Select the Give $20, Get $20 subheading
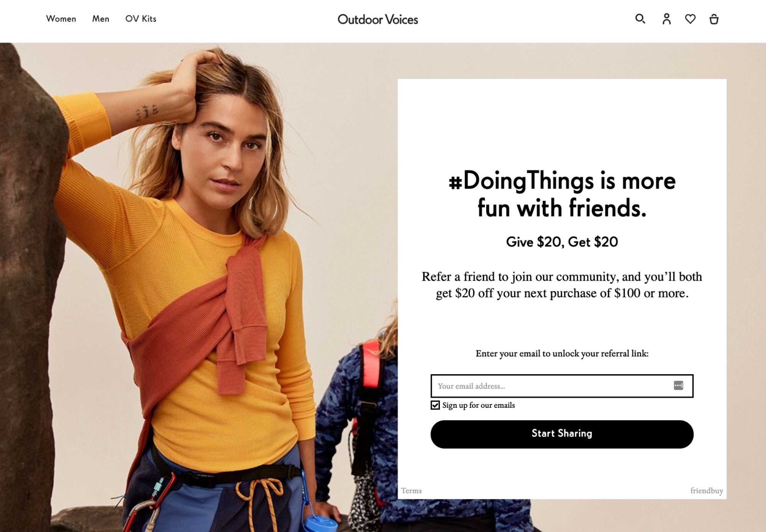Image resolution: width=766 pixels, height=532 pixels. pos(562,242)
